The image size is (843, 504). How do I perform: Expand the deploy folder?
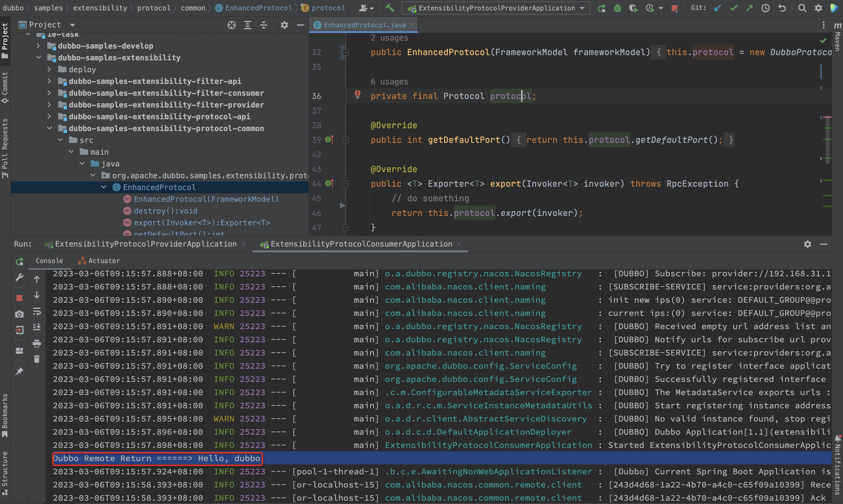click(49, 69)
